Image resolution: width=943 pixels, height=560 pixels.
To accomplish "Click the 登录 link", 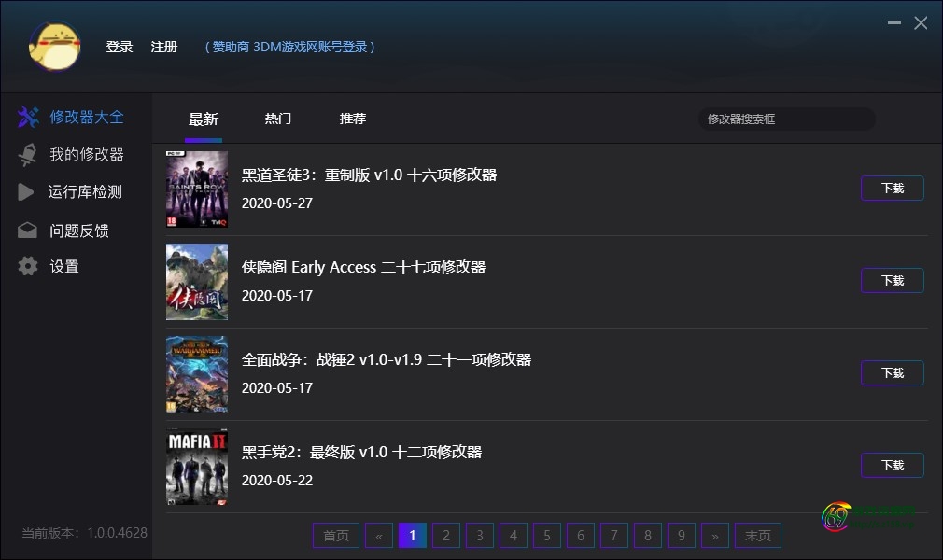I will 120,47.
